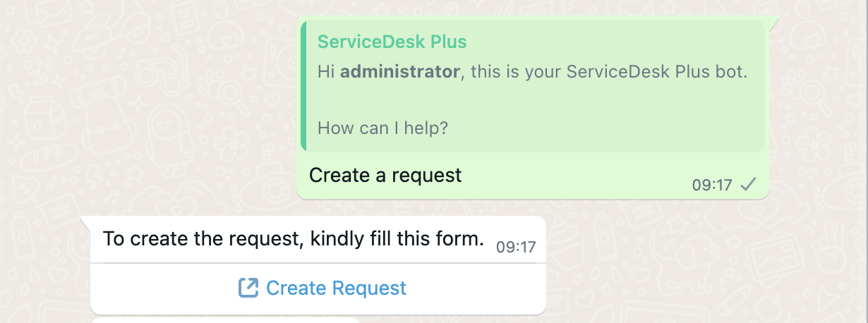Click the word "Hi" in quoted message
The image size is (868, 323).
pos(325,72)
